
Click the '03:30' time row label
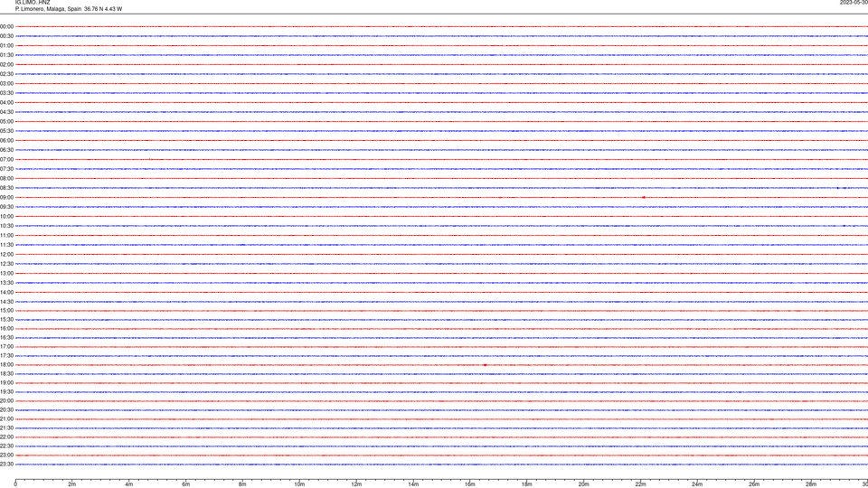click(6, 93)
